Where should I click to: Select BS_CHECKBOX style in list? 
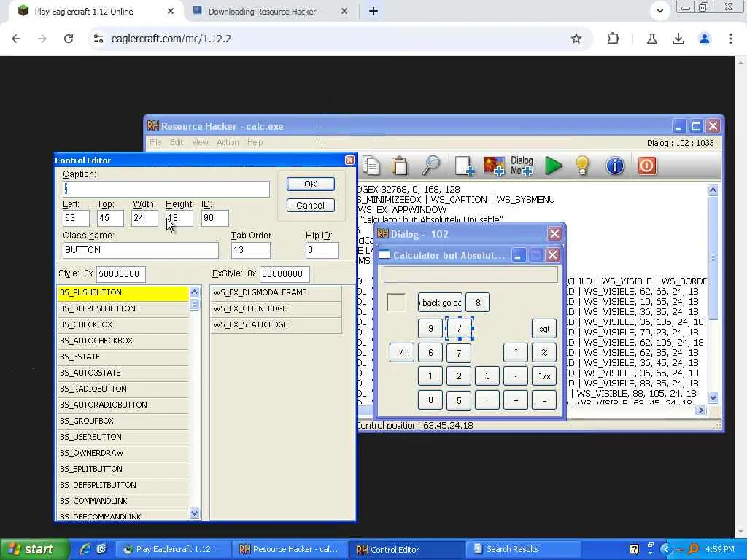coord(123,324)
